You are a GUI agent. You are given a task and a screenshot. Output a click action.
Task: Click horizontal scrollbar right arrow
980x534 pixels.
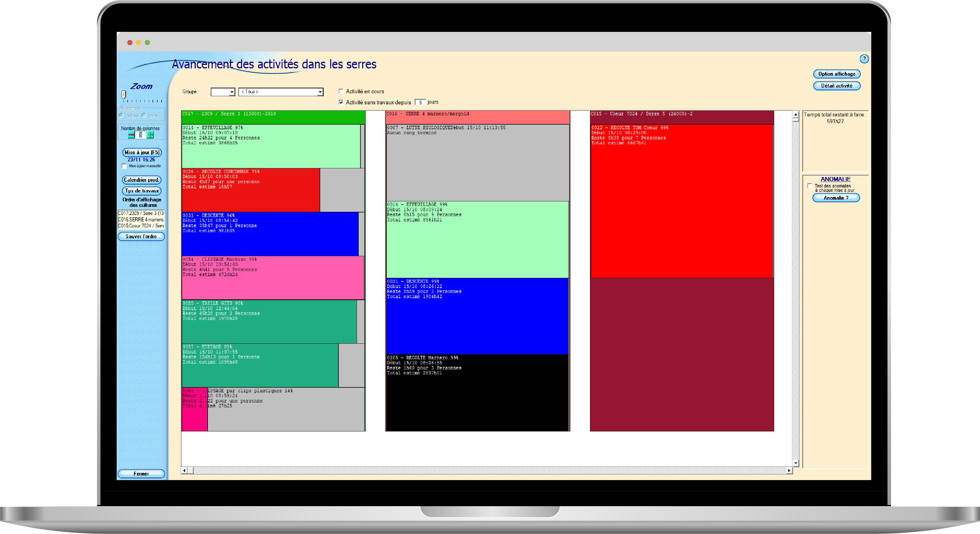click(790, 471)
